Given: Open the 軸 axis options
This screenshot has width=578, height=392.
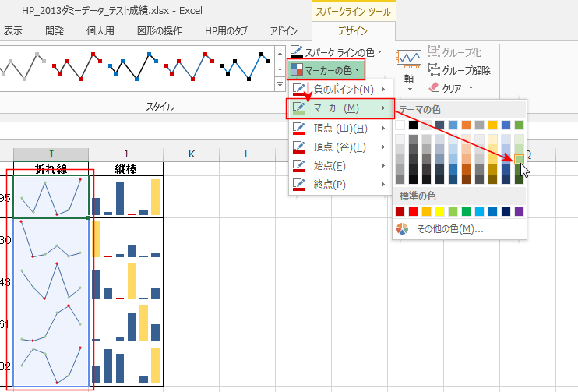Looking at the screenshot, I should (x=409, y=70).
